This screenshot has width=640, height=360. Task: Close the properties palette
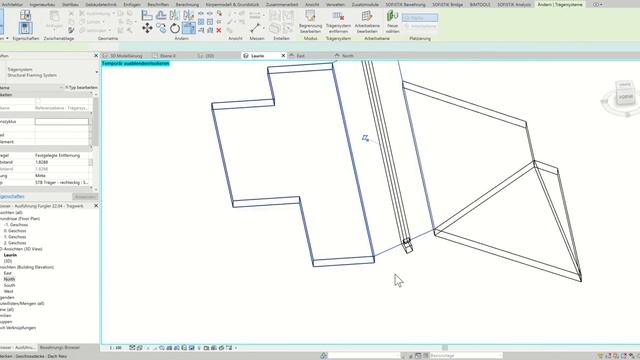point(96,56)
